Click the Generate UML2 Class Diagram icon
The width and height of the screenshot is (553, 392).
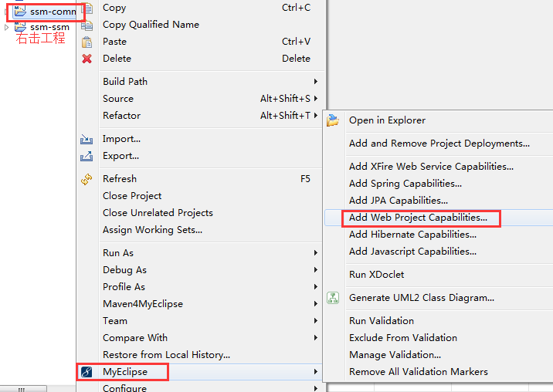(333, 298)
